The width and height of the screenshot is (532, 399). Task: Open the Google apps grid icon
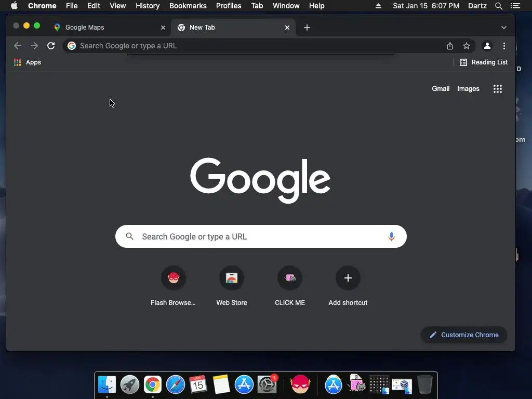(x=498, y=89)
